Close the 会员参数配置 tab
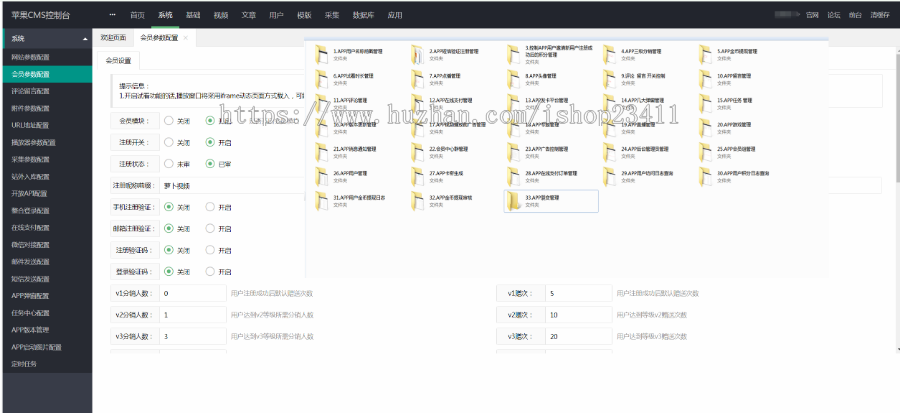 [x=185, y=38]
